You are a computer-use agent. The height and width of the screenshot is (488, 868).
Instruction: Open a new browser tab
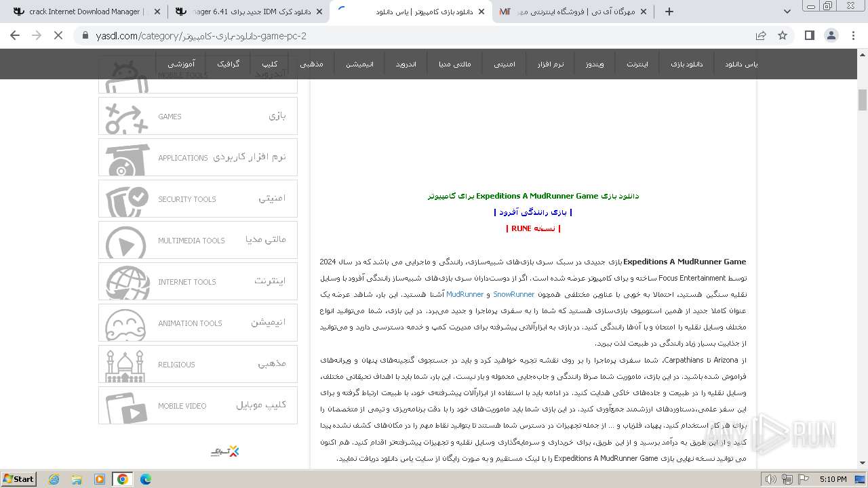click(669, 12)
